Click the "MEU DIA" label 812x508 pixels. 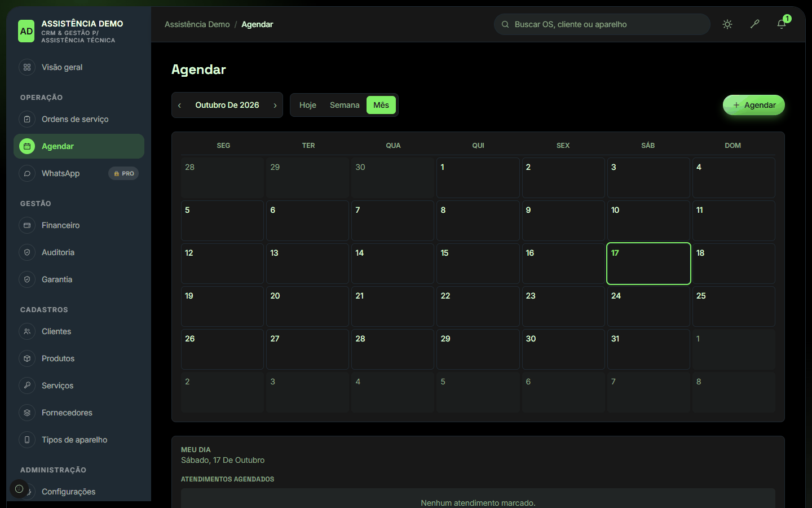tap(196, 450)
